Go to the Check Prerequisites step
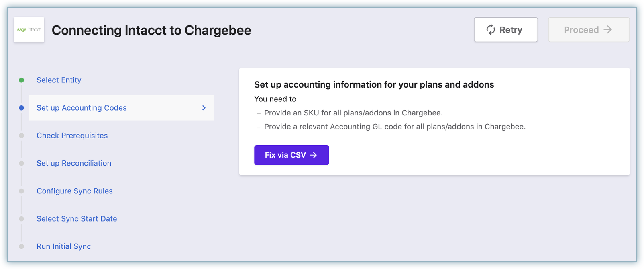This screenshot has height=269, width=644. coord(72,136)
